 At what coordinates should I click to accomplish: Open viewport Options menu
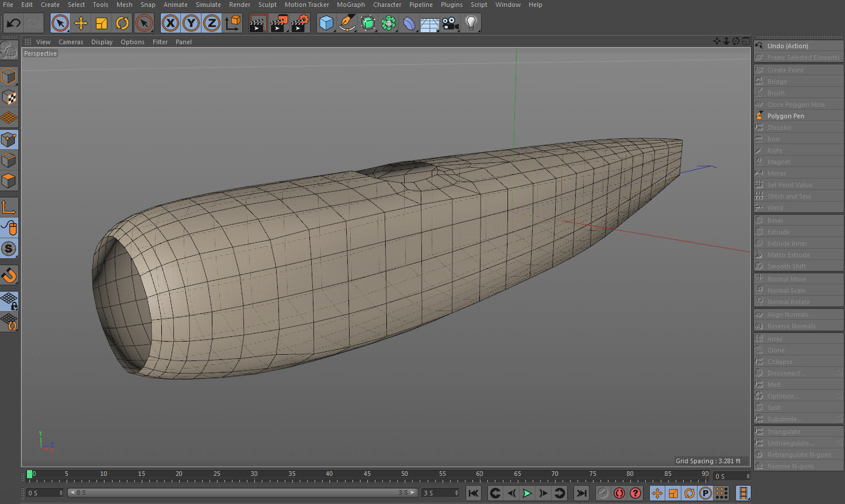click(x=133, y=42)
